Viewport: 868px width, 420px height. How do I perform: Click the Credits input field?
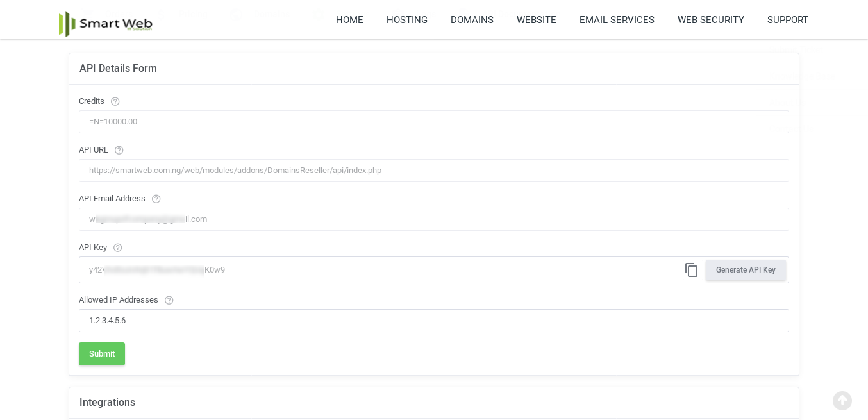click(434, 122)
